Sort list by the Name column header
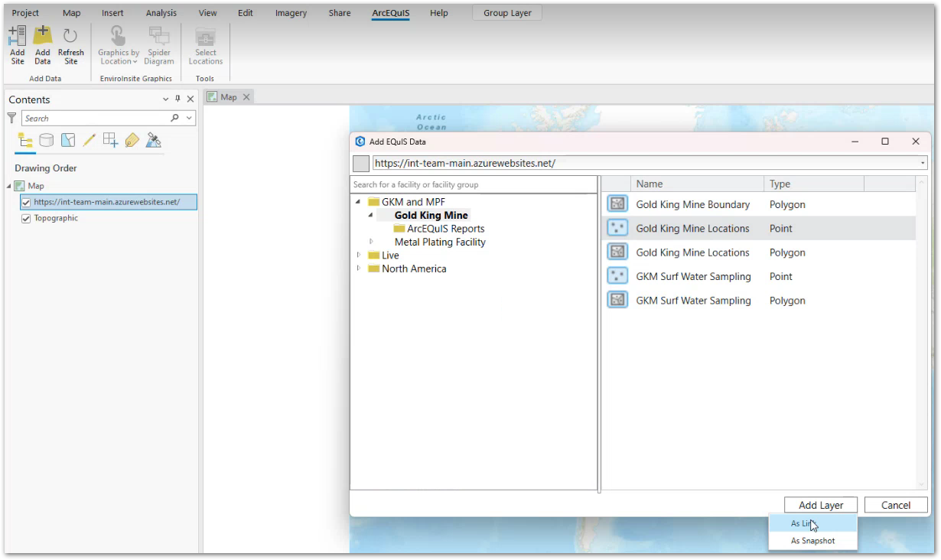Screen dimensions: 941x560 coord(697,184)
